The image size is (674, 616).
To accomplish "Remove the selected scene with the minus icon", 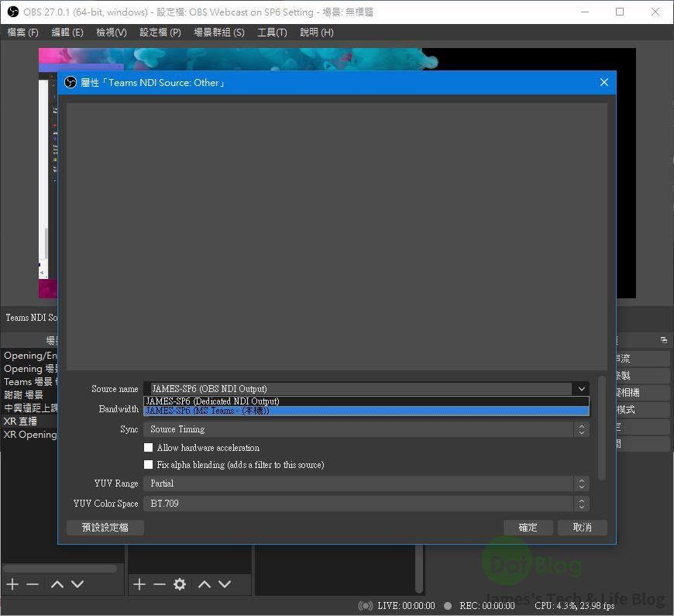I will click(33, 584).
